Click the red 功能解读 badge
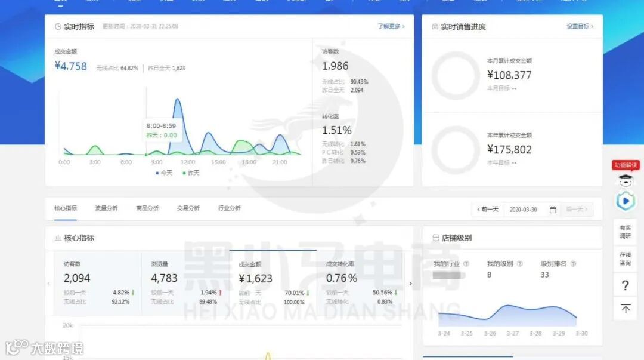644x360 pixels. tap(626, 165)
